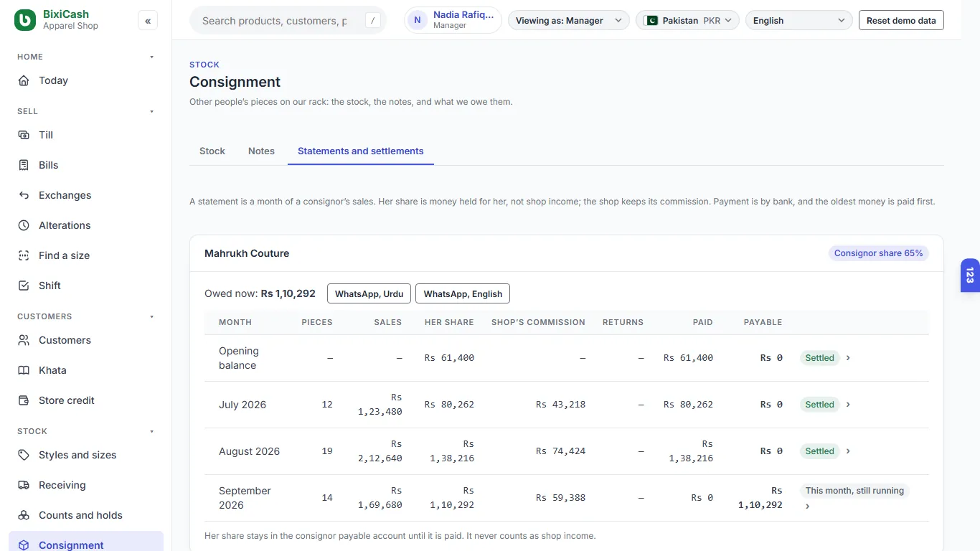Switch to the Stock tab

(212, 151)
